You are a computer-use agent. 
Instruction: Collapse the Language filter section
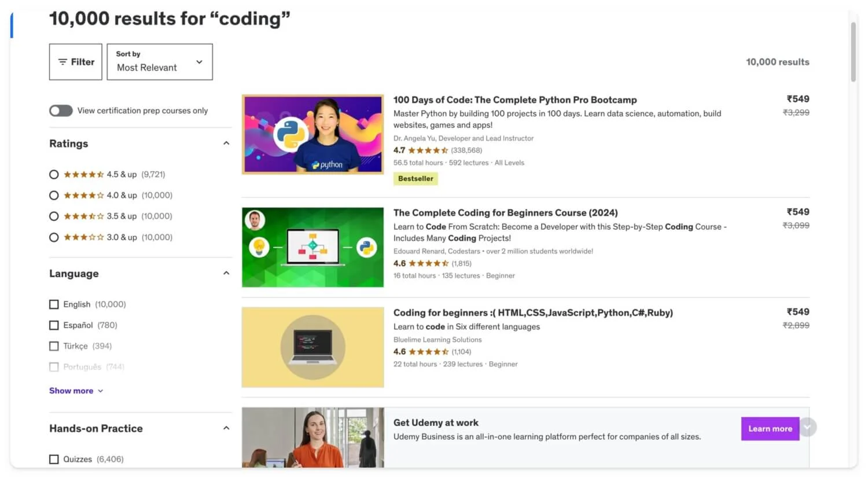coord(226,273)
